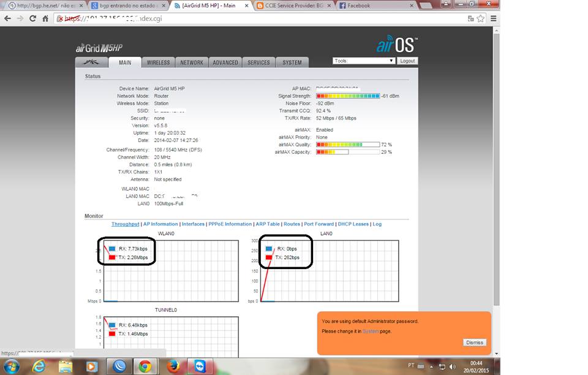
Task: Go to the SERVICES tab
Action: point(258,63)
